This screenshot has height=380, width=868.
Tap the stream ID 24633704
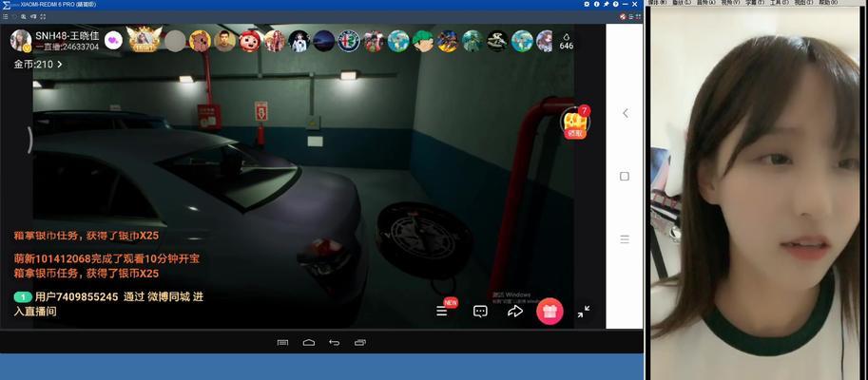point(81,47)
